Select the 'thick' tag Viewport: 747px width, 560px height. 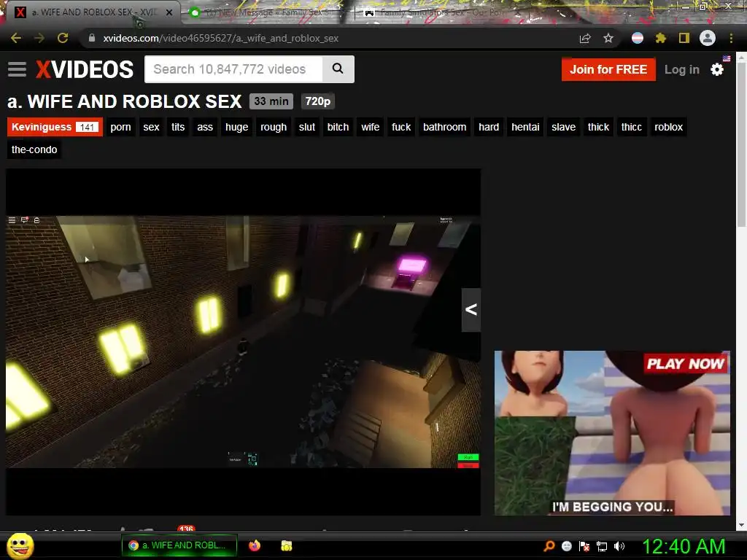[x=598, y=127]
